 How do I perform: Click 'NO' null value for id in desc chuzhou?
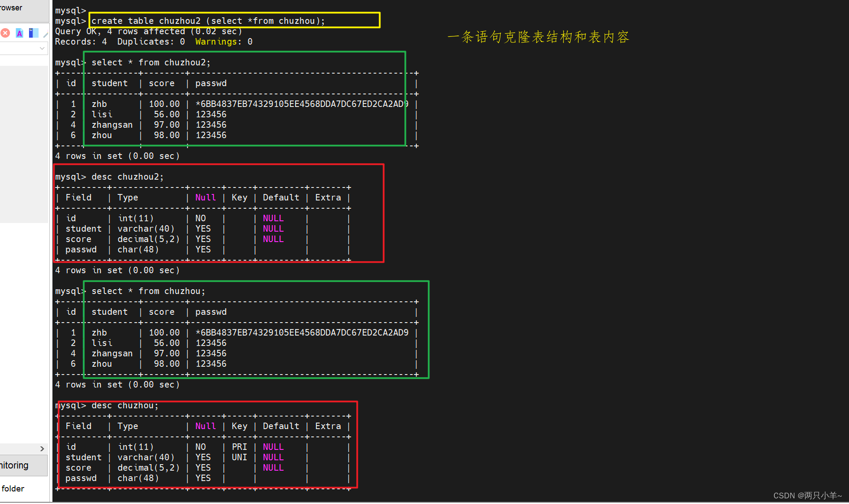coord(201,447)
